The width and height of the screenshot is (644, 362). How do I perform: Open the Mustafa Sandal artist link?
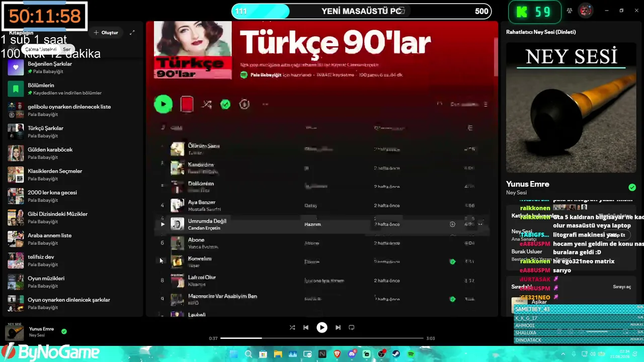click(x=204, y=209)
